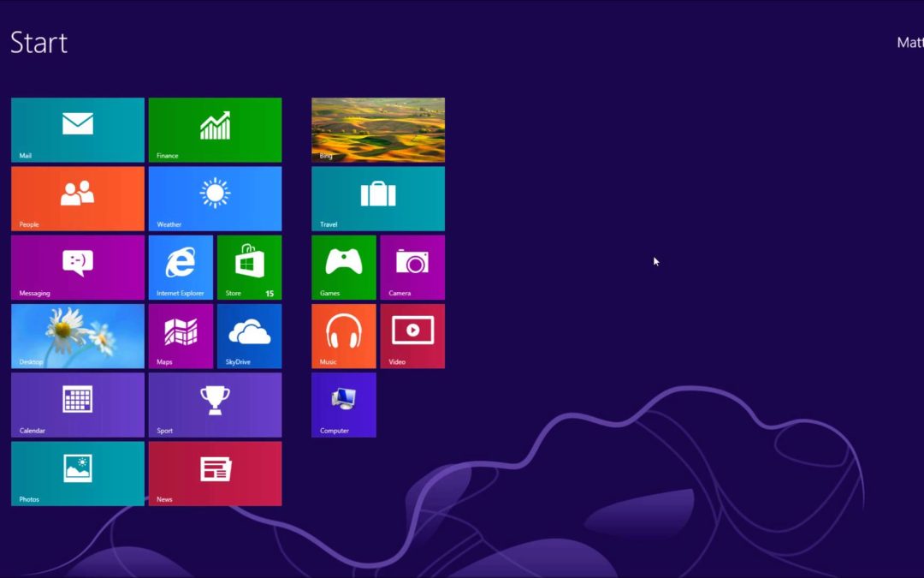Open the Calendar tile

(x=78, y=405)
